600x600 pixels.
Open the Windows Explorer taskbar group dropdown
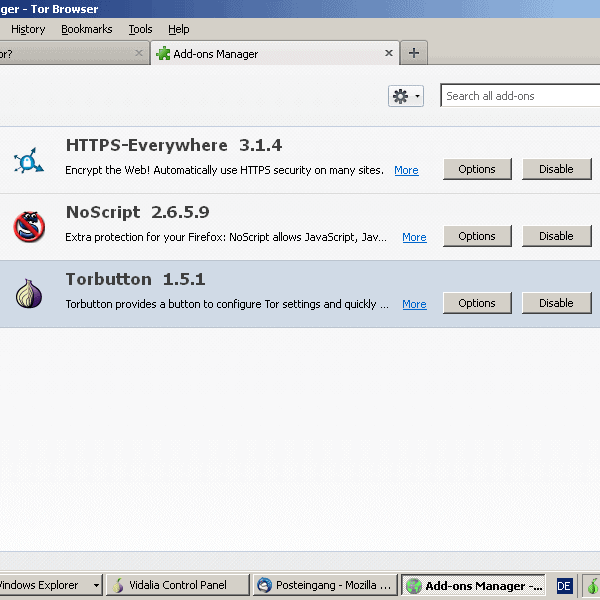click(x=96, y=585)
